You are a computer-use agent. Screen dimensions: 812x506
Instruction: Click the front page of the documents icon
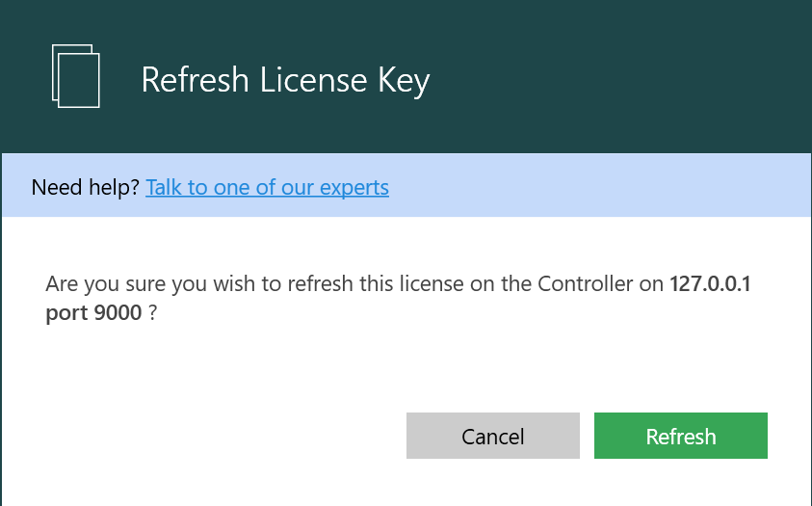coord(79,81)
